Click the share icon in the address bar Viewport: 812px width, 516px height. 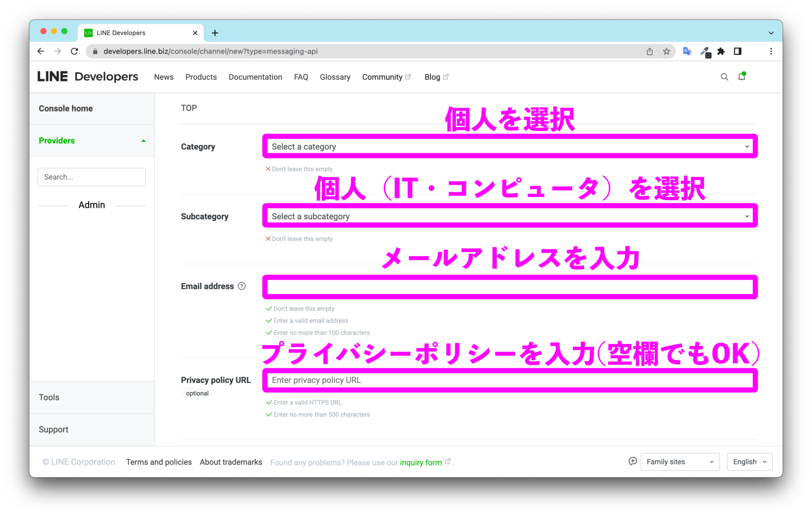[650, 51]
